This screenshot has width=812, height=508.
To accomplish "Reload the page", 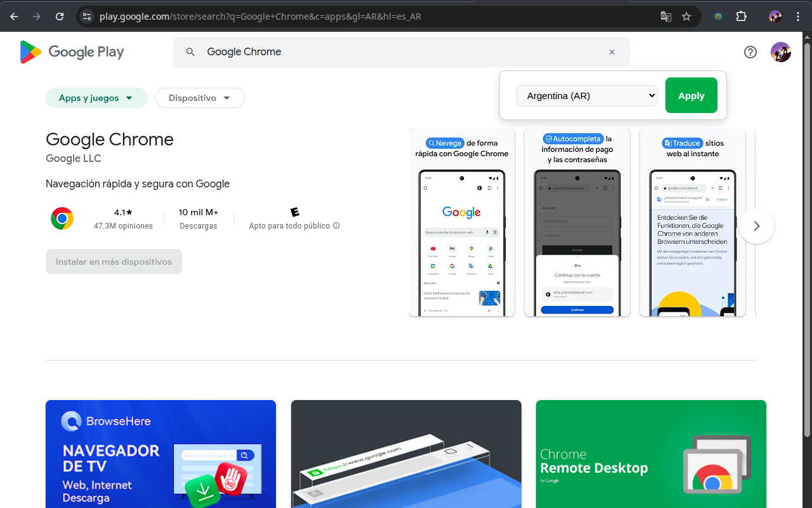I will (x=60, y=17).
